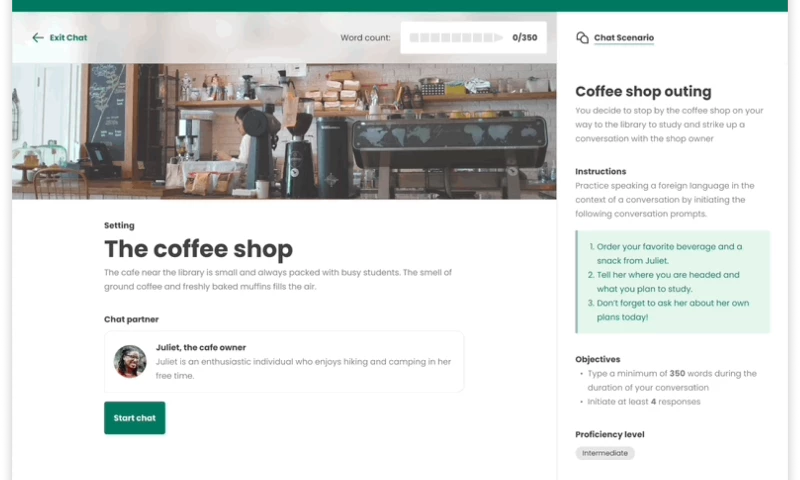Click the word count progress bar
800x480 pixels.
point(456,38)
